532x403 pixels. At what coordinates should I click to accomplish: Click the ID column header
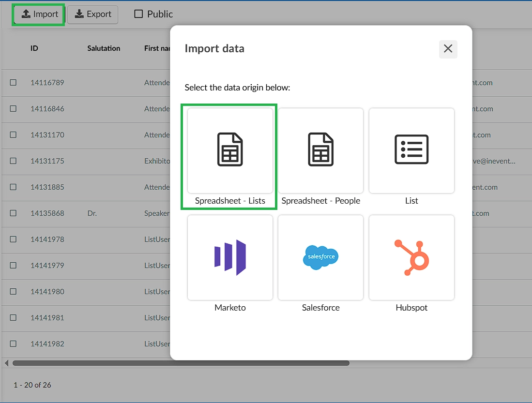coord(34,48)
